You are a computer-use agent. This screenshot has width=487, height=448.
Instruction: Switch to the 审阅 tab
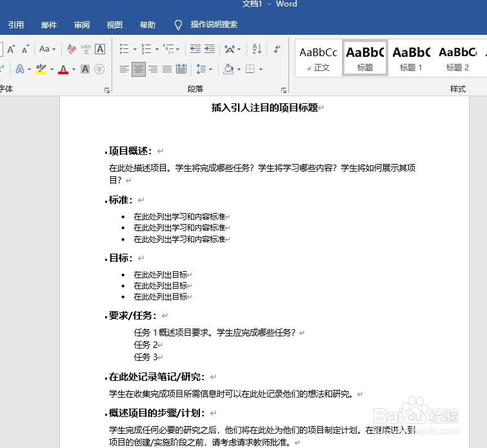(x=82, y=25)
